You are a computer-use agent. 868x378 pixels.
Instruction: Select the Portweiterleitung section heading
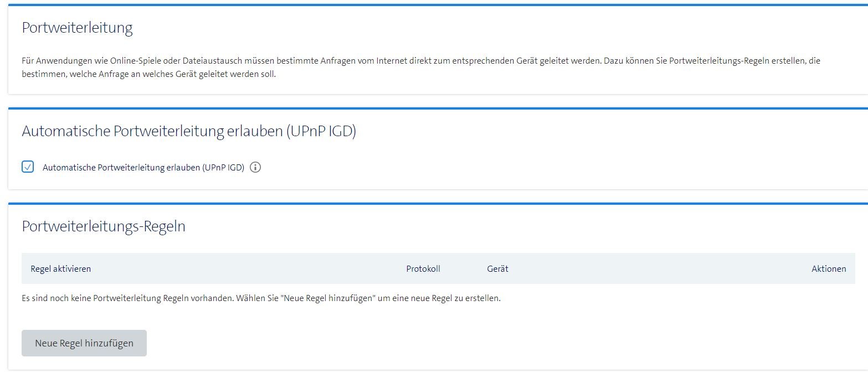click(x=77, y=27)
